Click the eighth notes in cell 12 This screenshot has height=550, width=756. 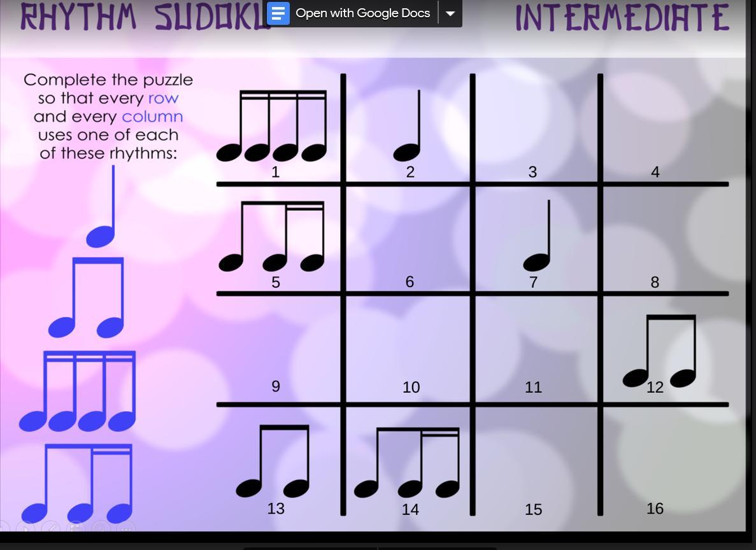660,351
